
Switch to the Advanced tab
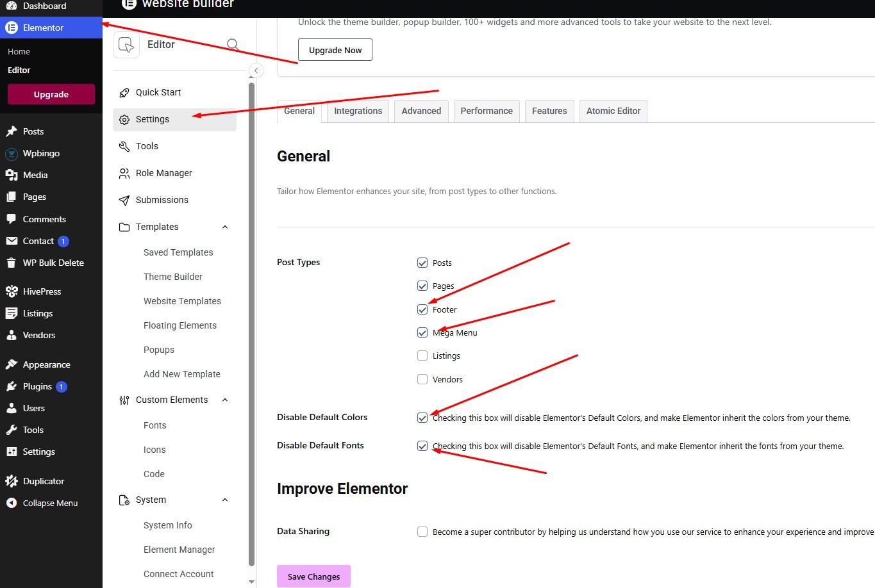pos(421,111)
